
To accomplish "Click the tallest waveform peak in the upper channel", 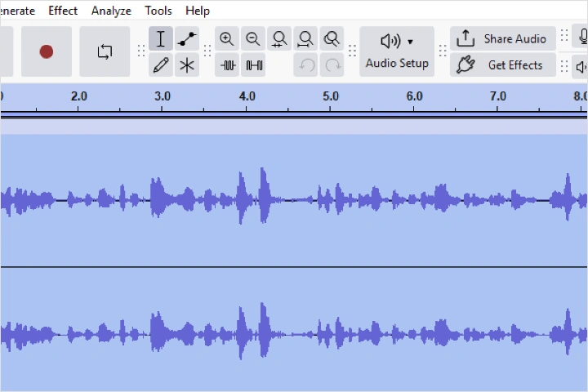I will coord(263,195).
